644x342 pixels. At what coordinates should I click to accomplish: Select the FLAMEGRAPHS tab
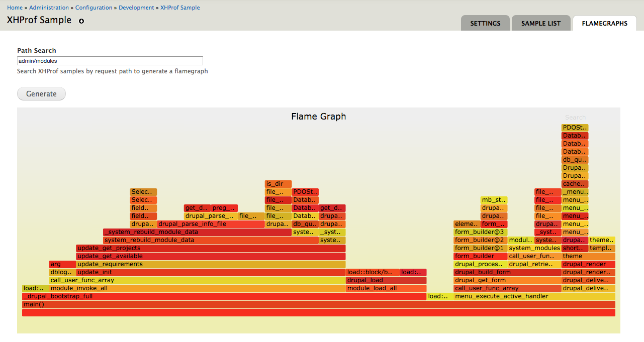click(x=604, y=23)
